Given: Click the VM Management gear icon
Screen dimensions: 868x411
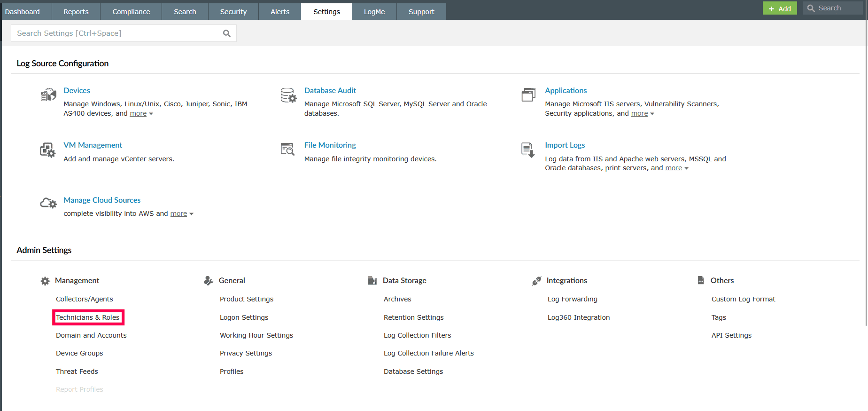Looking at the screenshot, I should (x=48, y=150).
